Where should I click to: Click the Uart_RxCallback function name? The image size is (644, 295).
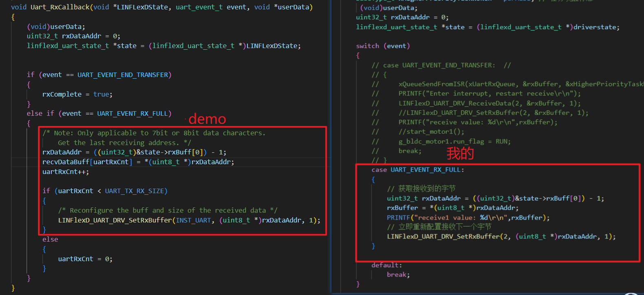coord(60,7)
